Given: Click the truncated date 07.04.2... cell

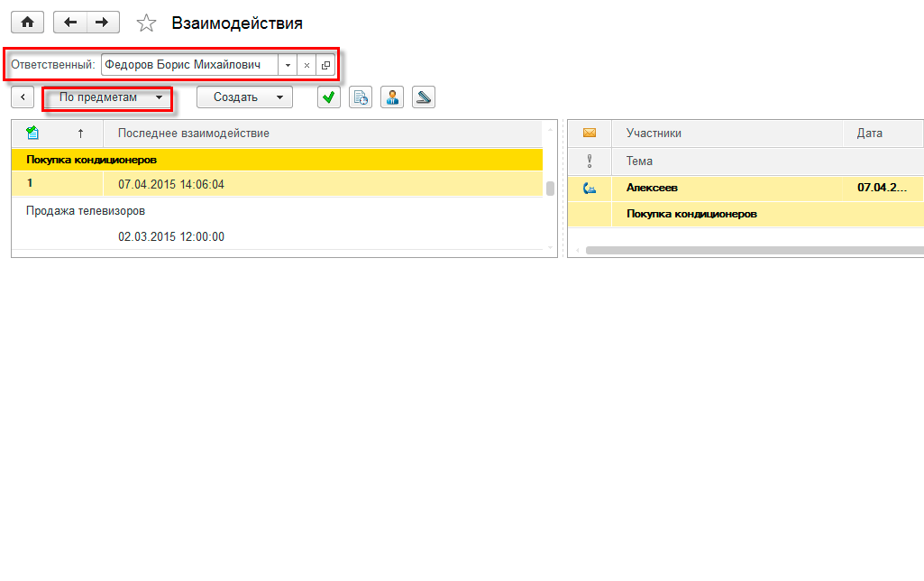Looking at the screenshot, I should (883, 188).
